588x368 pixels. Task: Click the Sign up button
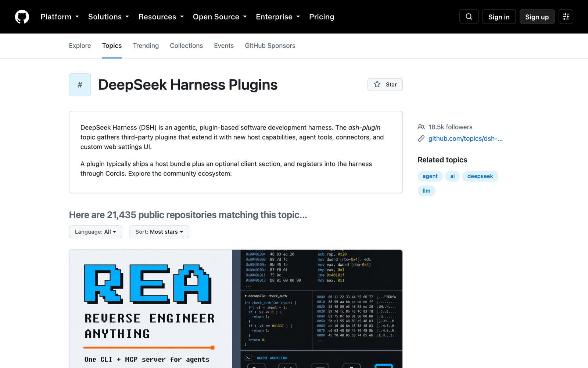click(537, 17)
